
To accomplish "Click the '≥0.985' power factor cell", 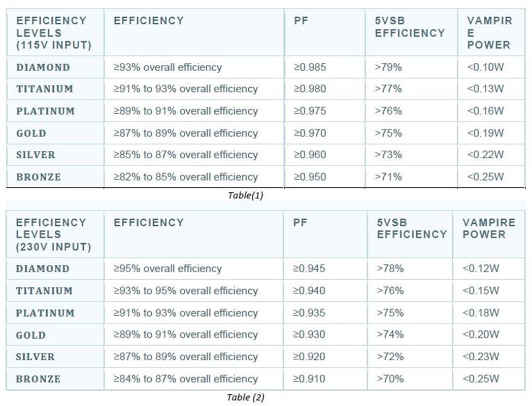I will (x=310, y=67).
